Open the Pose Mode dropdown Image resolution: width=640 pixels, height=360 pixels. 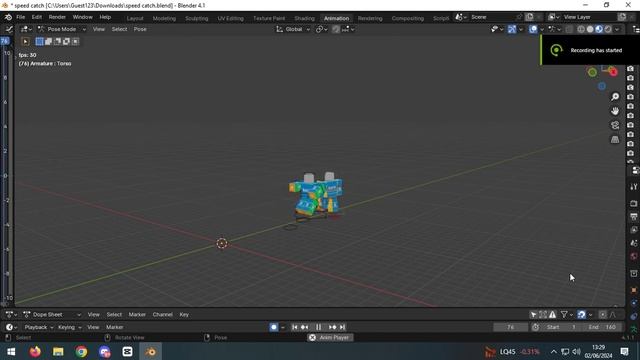point(62,29)
